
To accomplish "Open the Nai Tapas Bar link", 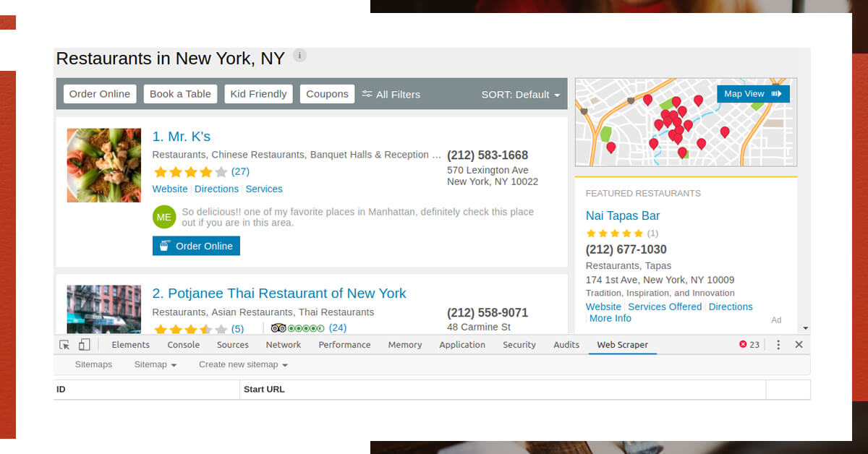I will (622, 215).
